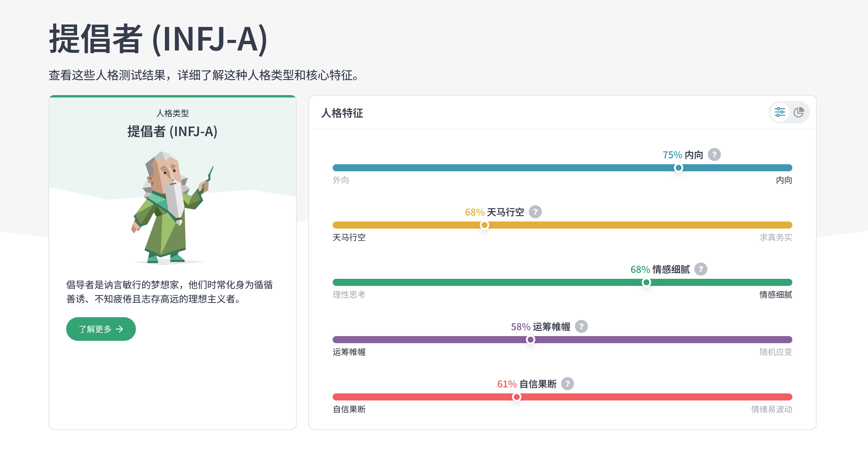Click the 61% 自信果断 percentage label

[x=527, y=384]
